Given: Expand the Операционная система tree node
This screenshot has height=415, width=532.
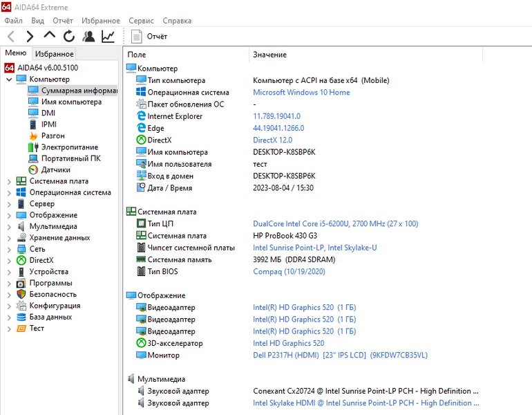Looking at the screenshot, I should coord(9,193).
